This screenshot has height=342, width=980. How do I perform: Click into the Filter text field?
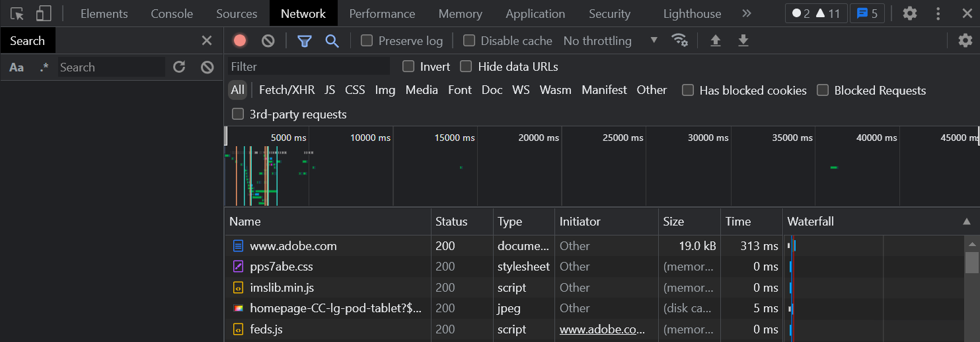coord(309,67)
